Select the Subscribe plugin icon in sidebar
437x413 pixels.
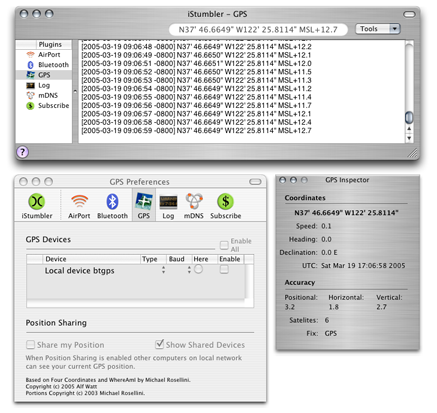point(30,106)
